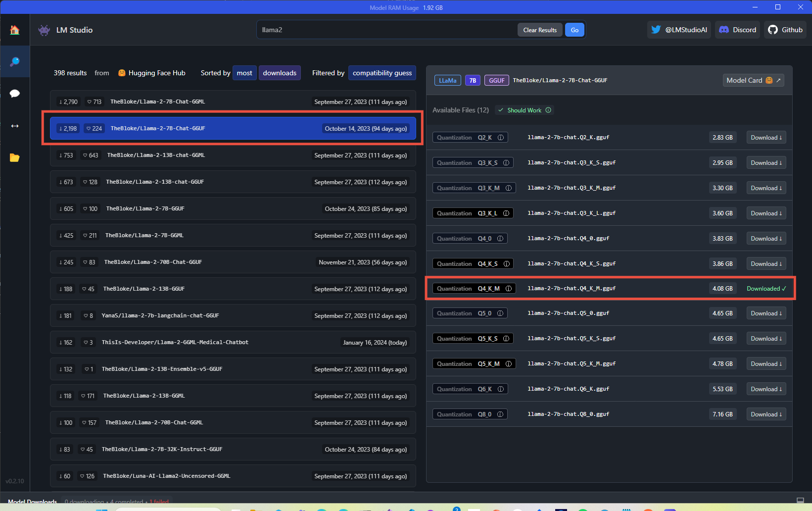Click the info icon next to Should Work
This screenshot has width=812, height=511.
coord(548,110)
